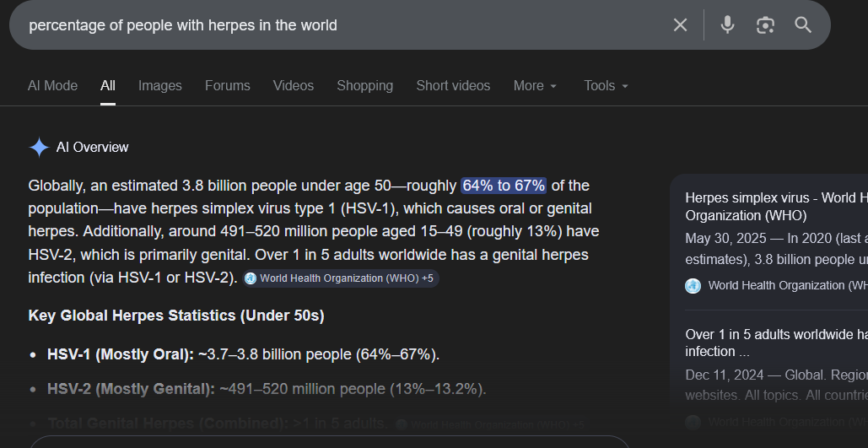The width and height of the screenshot is (868, 448).
Task: Open the Shopping tab
Action: pyautogui.click(x=364, y=86)
